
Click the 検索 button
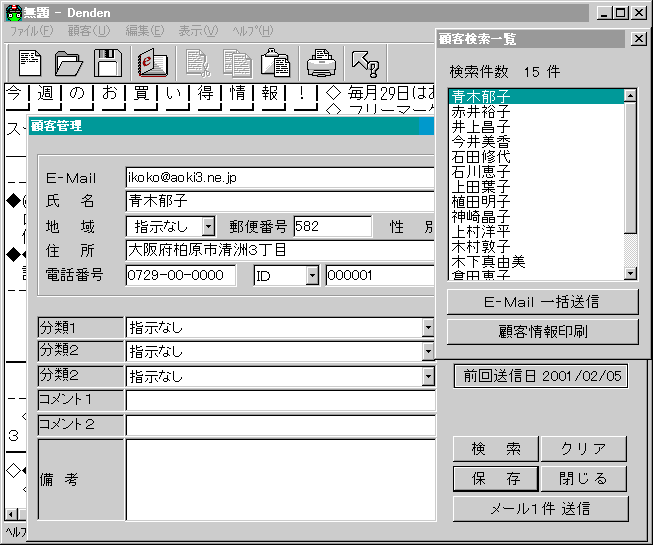496,449
